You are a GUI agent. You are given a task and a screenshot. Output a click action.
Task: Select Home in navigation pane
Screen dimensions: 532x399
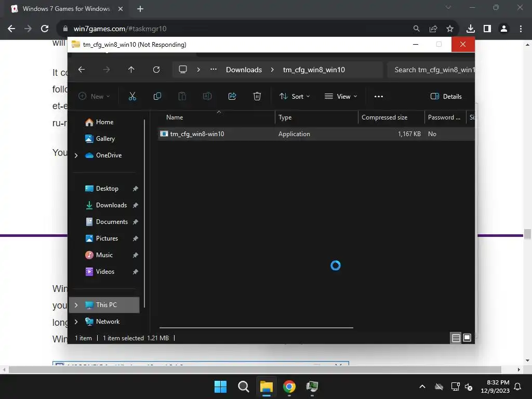click(104, 122)
